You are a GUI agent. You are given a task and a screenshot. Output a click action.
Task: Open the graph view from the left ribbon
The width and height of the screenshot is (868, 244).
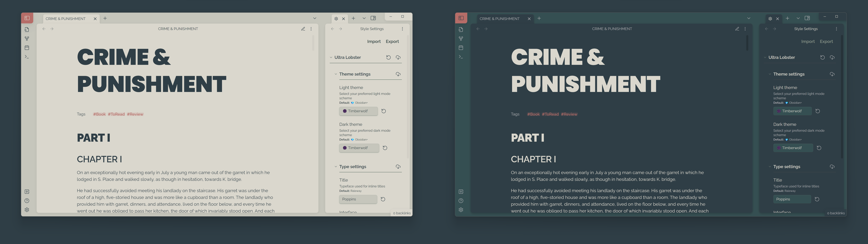[x=27, y=38]
